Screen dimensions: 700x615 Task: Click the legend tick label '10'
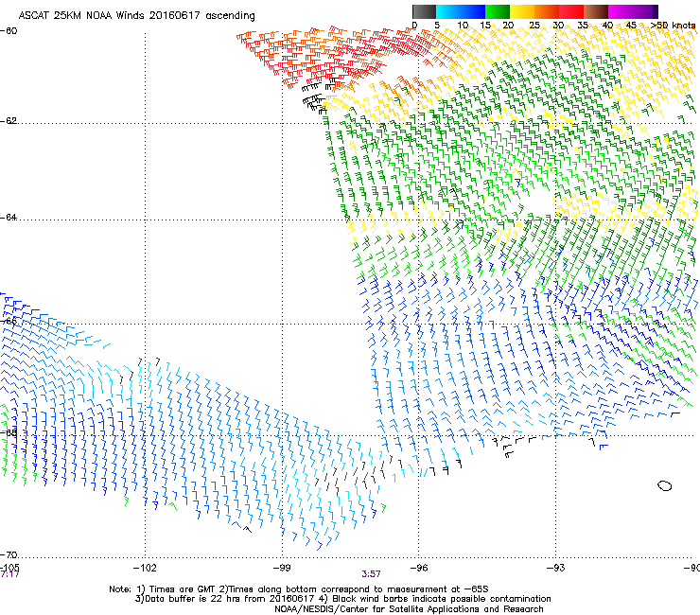point(463,25)
